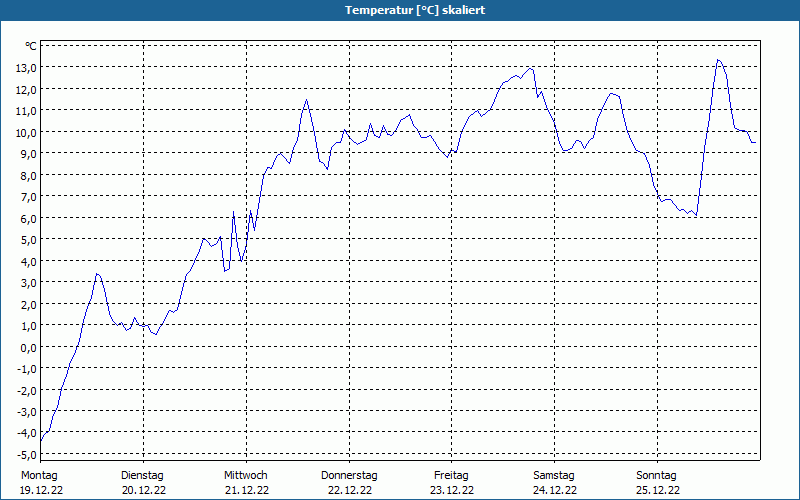Click the '4,0' y-axis label
This screenshot has height=500, width=800.
(x=29, y=261)
